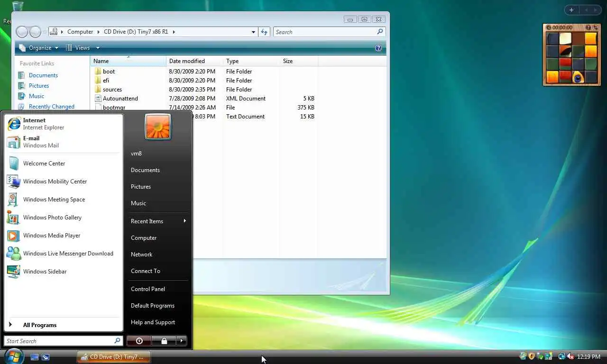Open Windows Mobility Center
Image resolution: width=607 pixels, height=364 pixels.
click(x=64, y=182)
